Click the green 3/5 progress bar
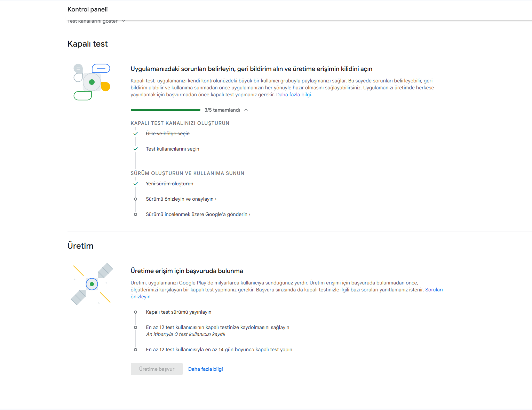Viewport: 532px width, 410px height. [166, 110]
